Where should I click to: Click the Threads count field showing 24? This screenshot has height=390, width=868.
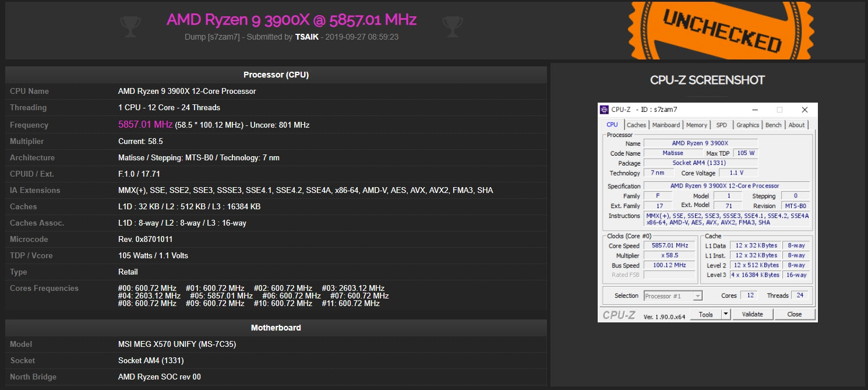point(800,296)
